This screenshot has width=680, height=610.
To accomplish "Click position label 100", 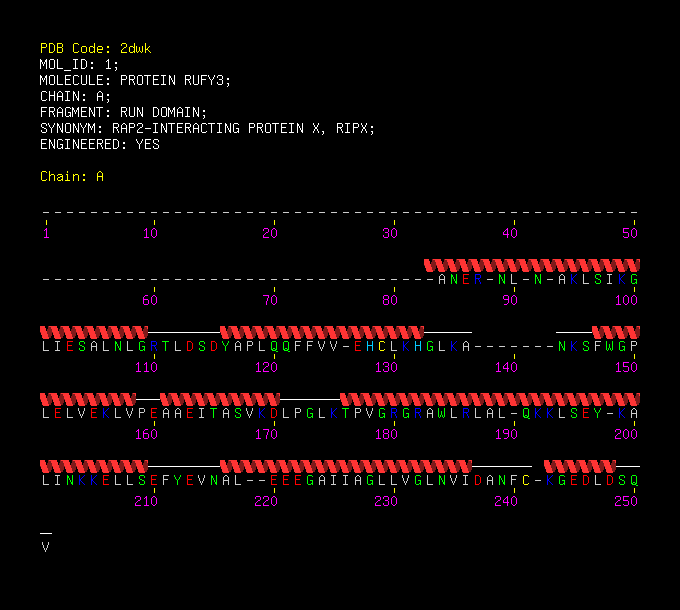I will [626, 300].
